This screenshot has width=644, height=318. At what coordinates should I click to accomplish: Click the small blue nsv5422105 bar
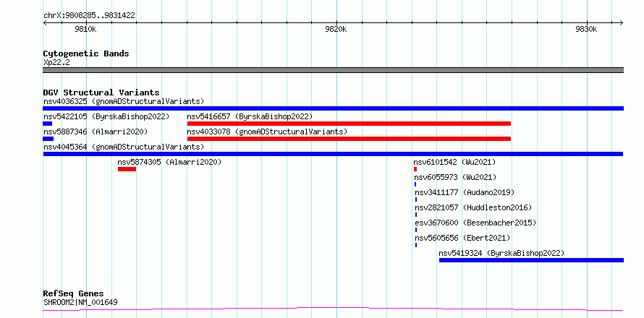[x=48, y=124]
